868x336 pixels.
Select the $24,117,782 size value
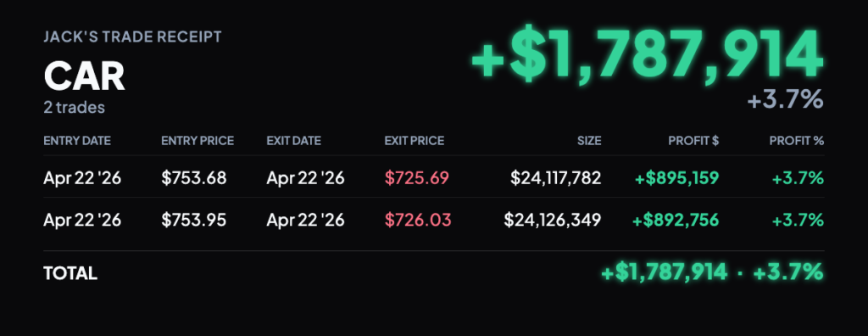(556, 178)
